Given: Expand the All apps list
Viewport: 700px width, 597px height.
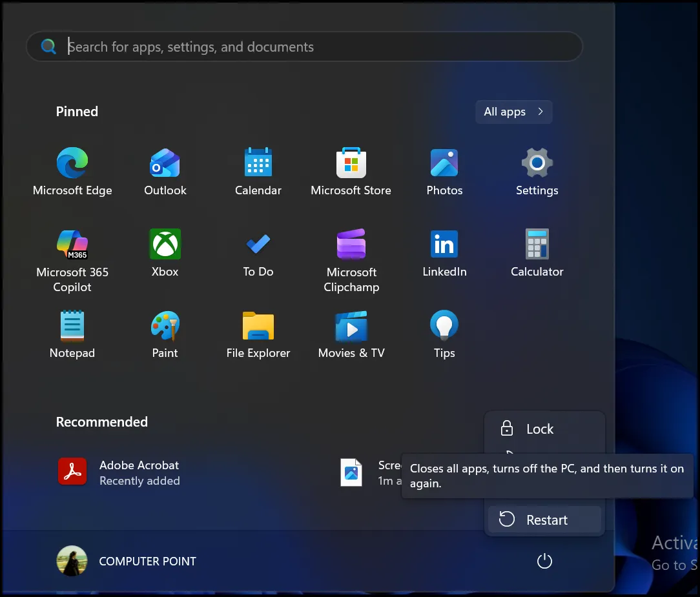Looking at the screenshot, I should [514, 112].
